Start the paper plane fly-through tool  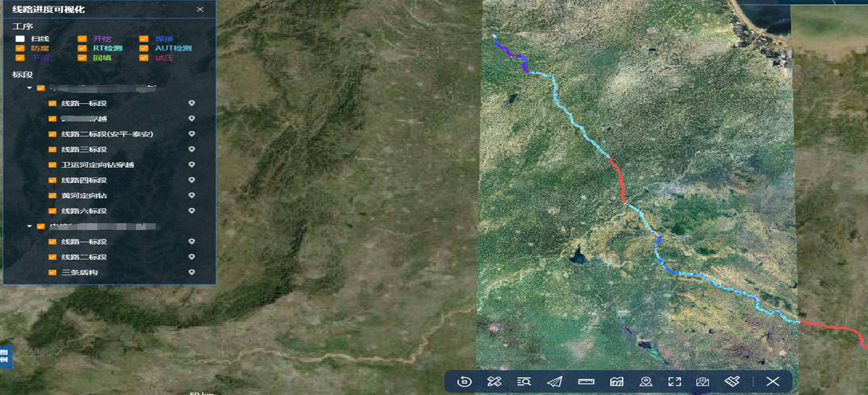(x=554, y=382)
